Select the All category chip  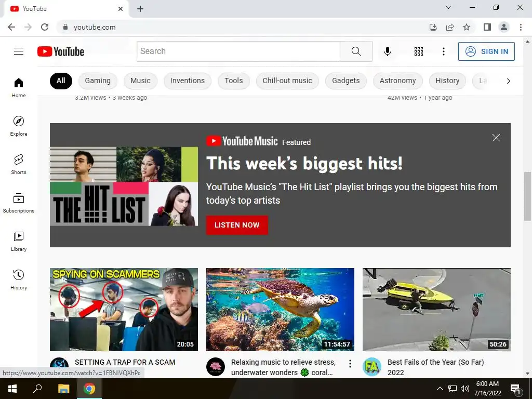click(61, 81)
